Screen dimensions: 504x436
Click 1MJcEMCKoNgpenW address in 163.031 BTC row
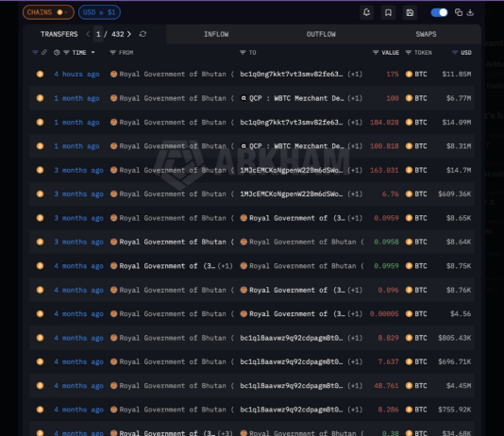[x=292, y=170]
